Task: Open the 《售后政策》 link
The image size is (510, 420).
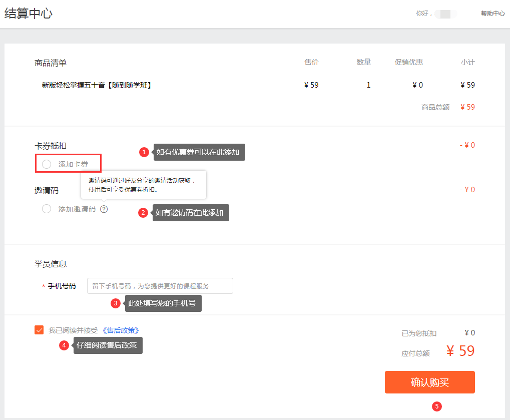Action: pyautogui.click(x=120, y=330)
